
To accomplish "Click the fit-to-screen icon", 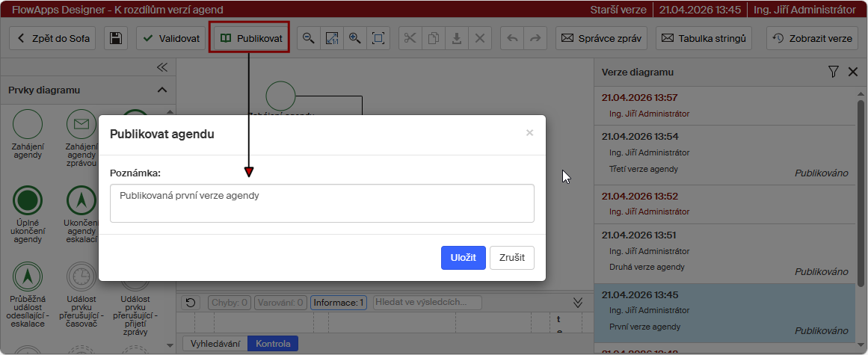I will (378, 38).
